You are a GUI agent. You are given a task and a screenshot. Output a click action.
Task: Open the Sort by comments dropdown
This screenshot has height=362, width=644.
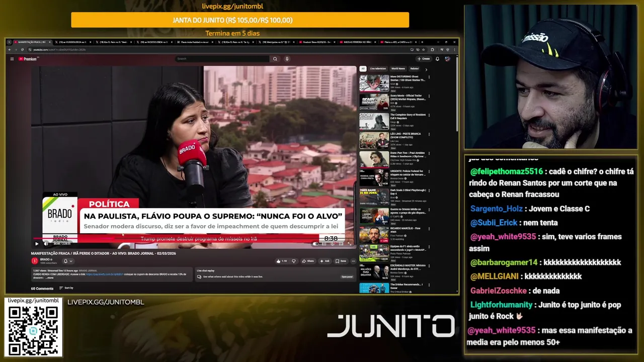click(66, 288)
